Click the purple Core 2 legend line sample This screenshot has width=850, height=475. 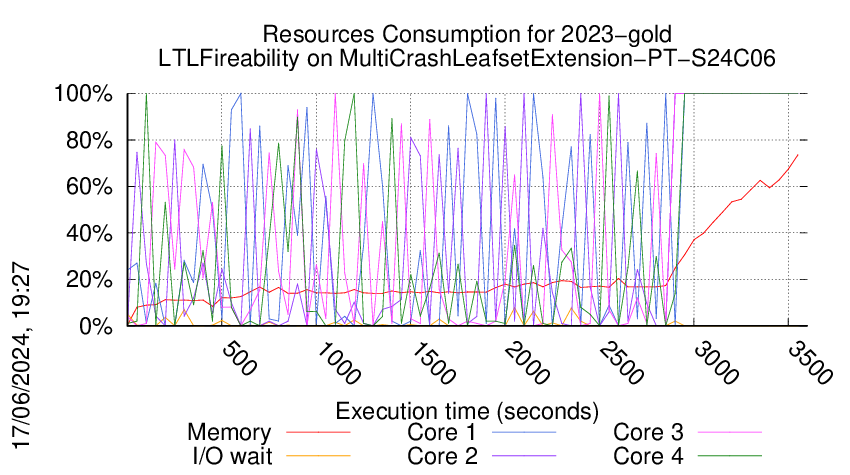tap(524, 456)
